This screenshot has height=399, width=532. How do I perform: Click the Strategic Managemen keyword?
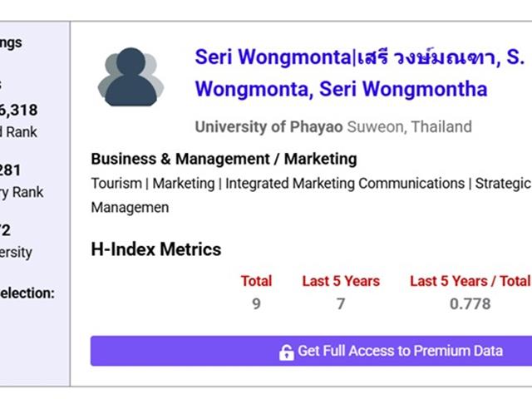pyautogui.click(x=311, y=195)
